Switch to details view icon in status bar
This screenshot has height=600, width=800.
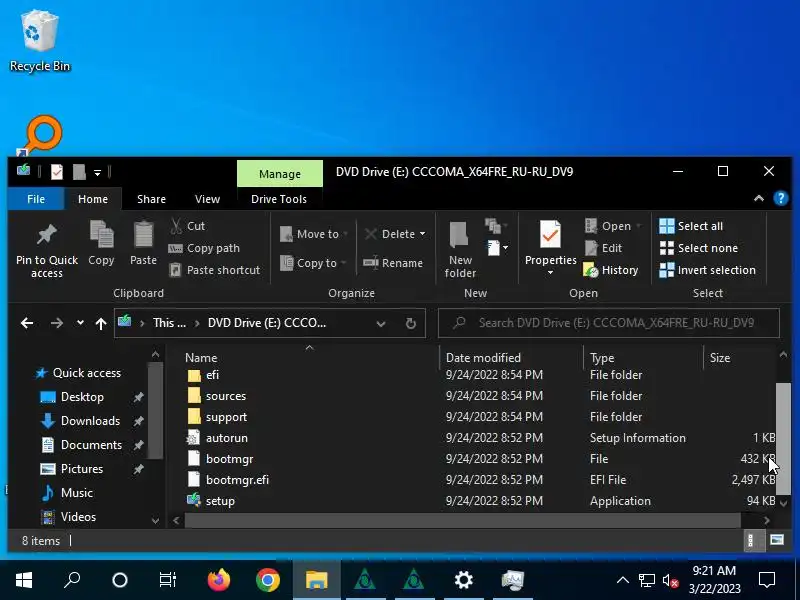[x=751, y=540]
